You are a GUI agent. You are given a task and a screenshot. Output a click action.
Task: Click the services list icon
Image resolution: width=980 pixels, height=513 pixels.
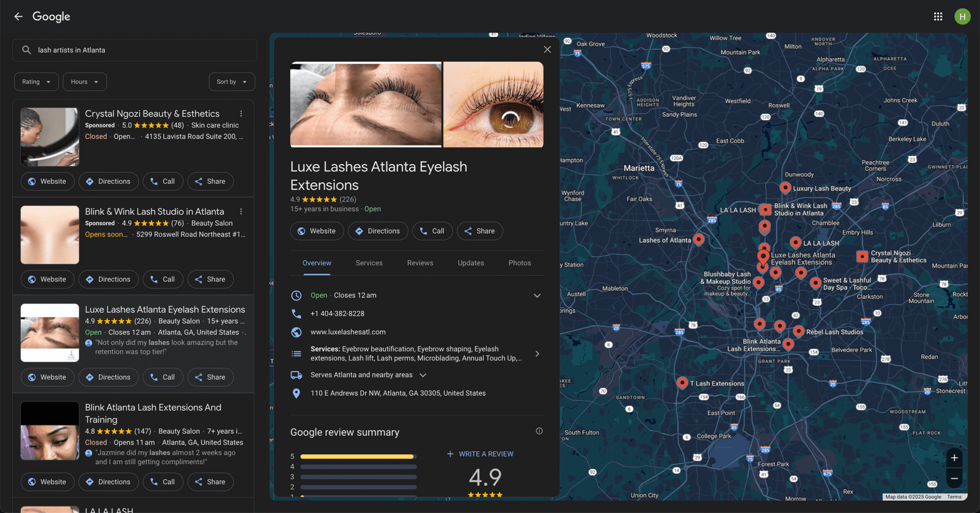[296, 354]
